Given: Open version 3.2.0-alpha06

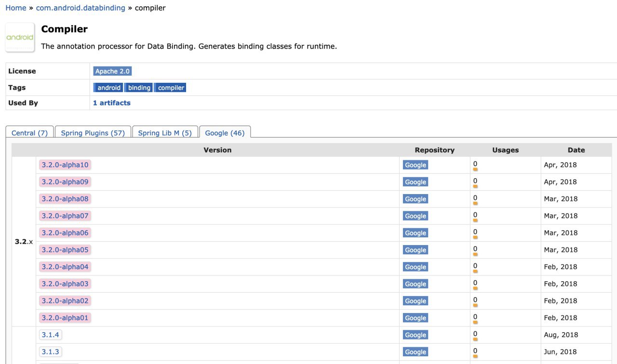Looking at the screenshot, I should (65, 233).
